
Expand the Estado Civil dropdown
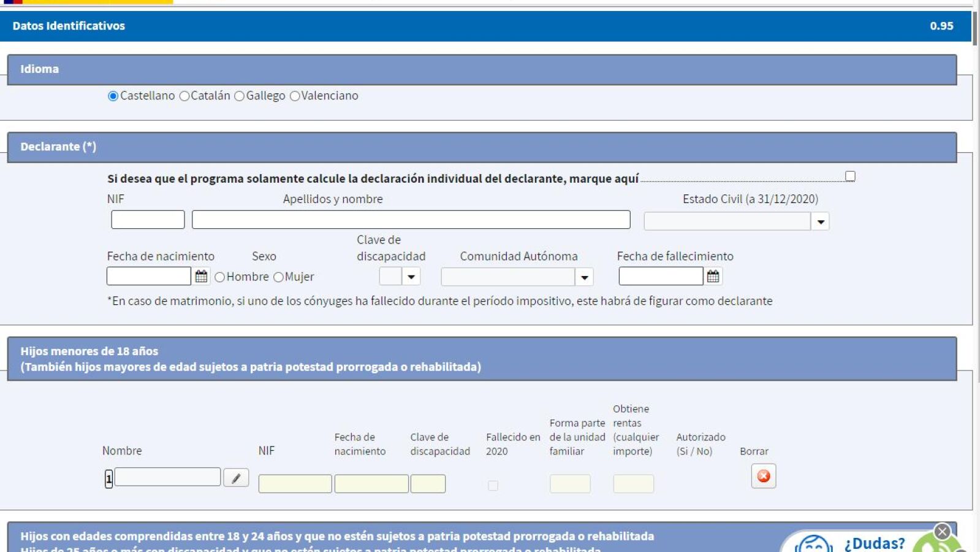click(x=820, y=221)
